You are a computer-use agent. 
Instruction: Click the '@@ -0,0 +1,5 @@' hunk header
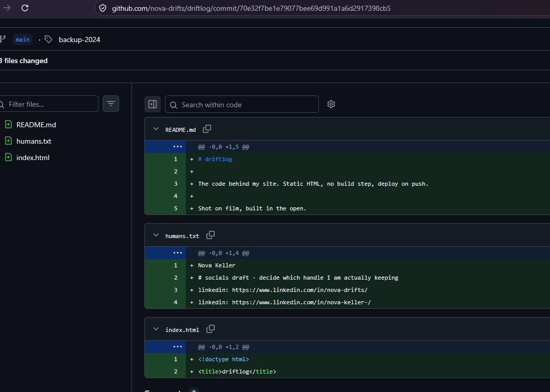pyautogui.click(x=223, y=147)
